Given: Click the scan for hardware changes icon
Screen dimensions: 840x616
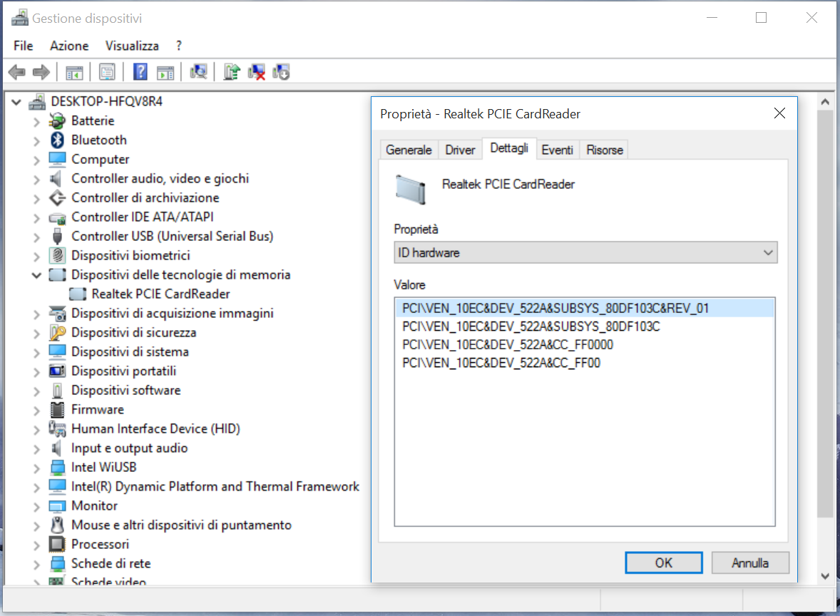Looking at the screenshot, I should click(x=199, y=72).
